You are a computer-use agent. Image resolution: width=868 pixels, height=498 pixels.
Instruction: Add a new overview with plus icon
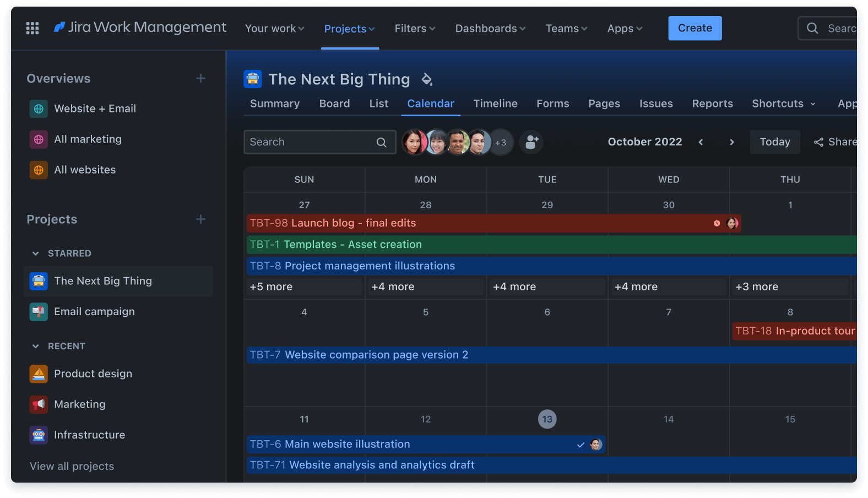coord(201,79)
